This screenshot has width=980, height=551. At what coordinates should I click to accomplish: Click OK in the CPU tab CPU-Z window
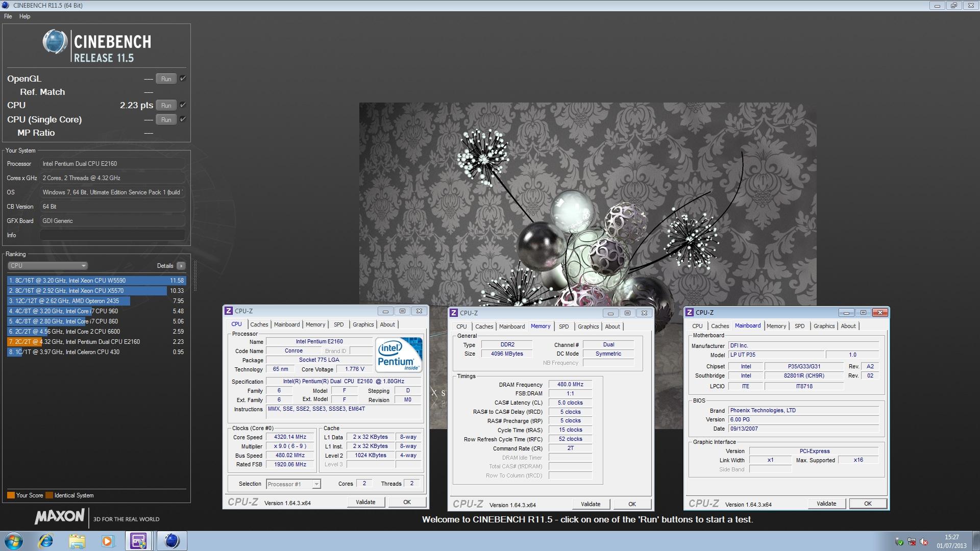point(407,502)
